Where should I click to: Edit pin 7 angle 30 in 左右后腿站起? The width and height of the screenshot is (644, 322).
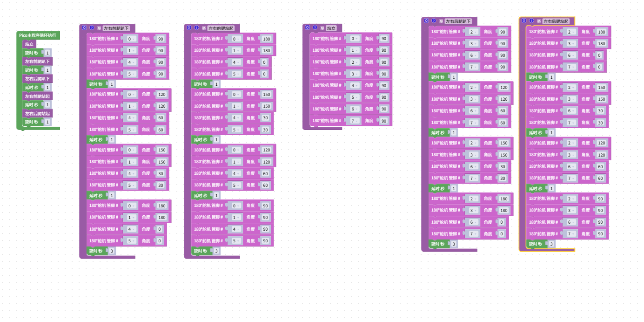click(x=600, y=123)
